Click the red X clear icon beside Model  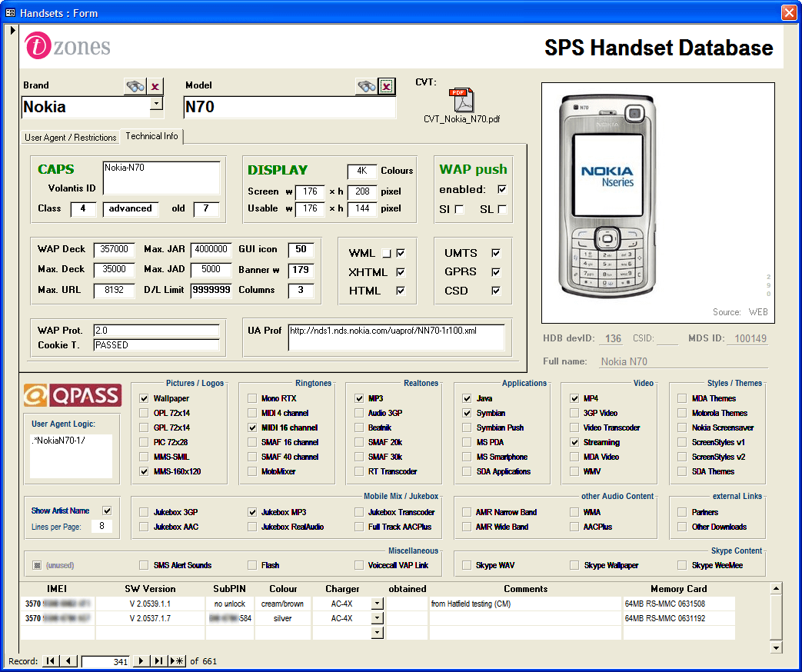click(x=387, y=86)
